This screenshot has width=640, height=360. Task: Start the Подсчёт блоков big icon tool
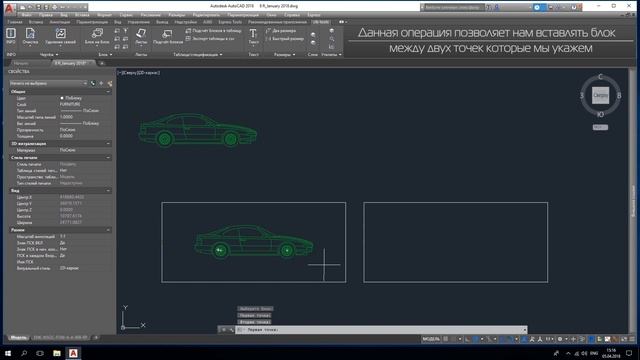click(168, 36)
